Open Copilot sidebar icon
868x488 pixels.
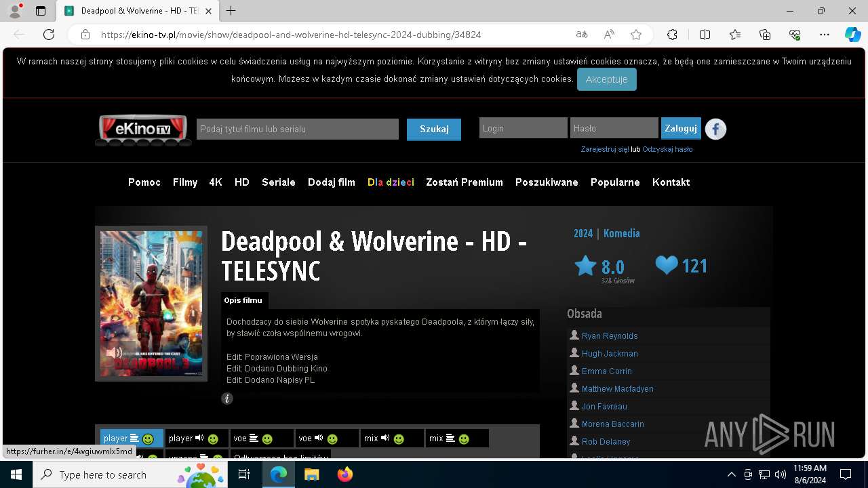[x=852, y=35]
